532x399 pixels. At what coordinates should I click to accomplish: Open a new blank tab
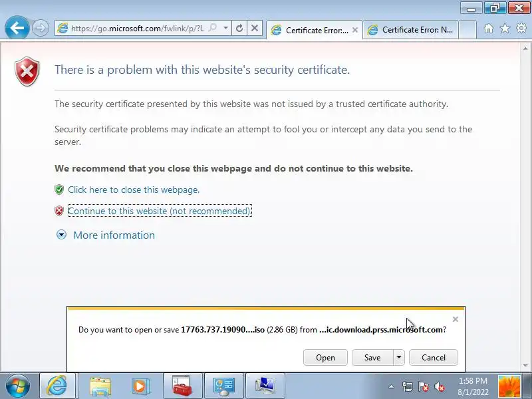pyautogui.click(x=467, y=30)
